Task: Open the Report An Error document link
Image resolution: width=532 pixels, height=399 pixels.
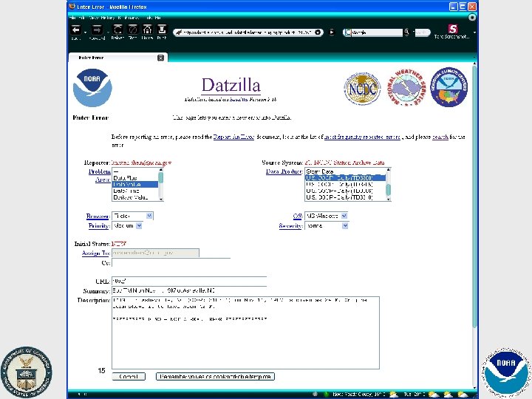Action: (x=233, y=137)
